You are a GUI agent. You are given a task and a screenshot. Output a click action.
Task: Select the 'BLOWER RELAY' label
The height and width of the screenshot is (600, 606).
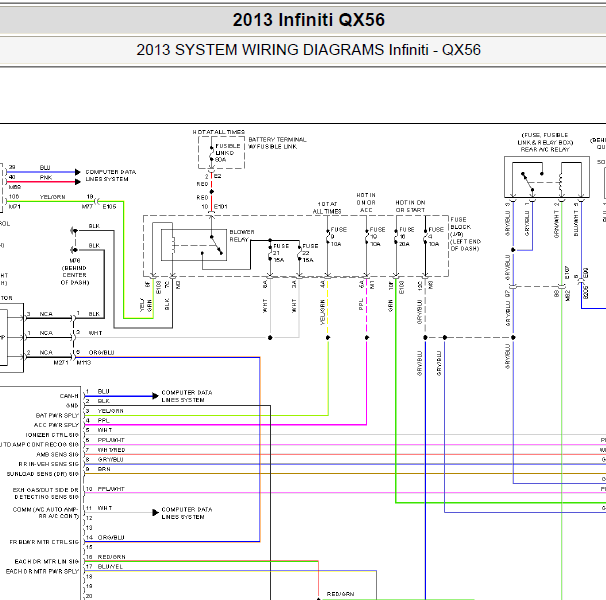pyautogui.click(x=242, y=236)
